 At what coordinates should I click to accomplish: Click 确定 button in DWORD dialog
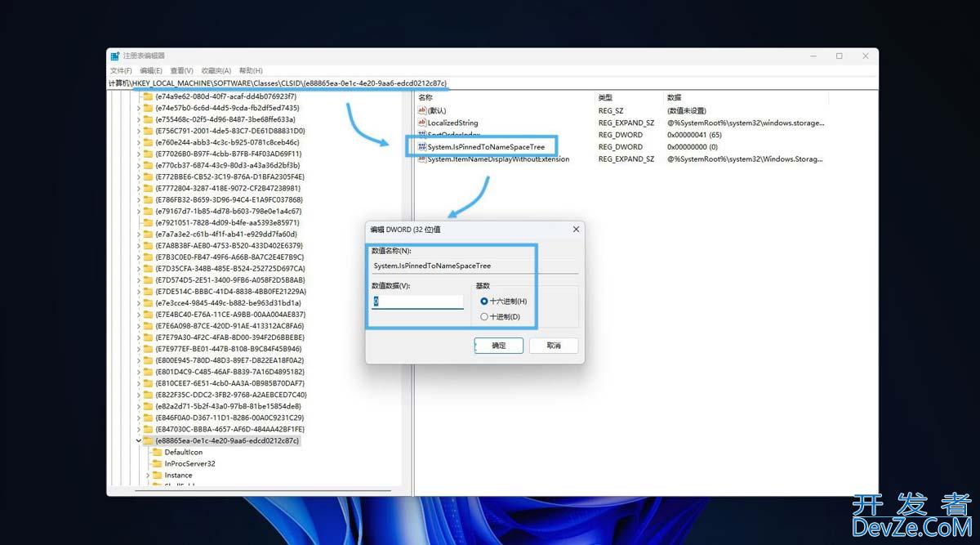point(499,346)
